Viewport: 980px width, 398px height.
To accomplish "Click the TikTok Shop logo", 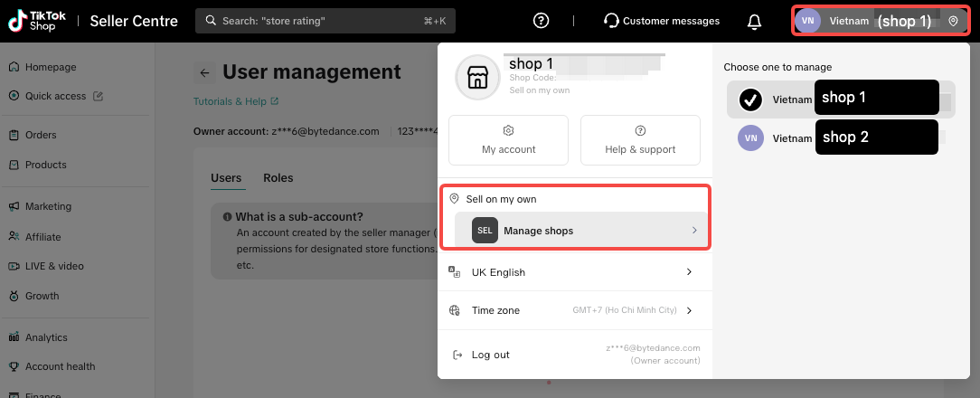I will click(36, 21).
